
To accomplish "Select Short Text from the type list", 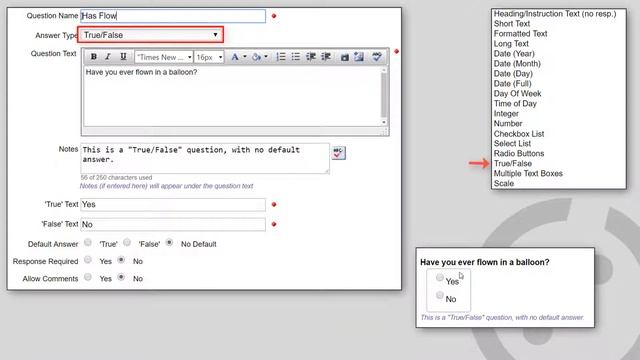I will 512,24.
